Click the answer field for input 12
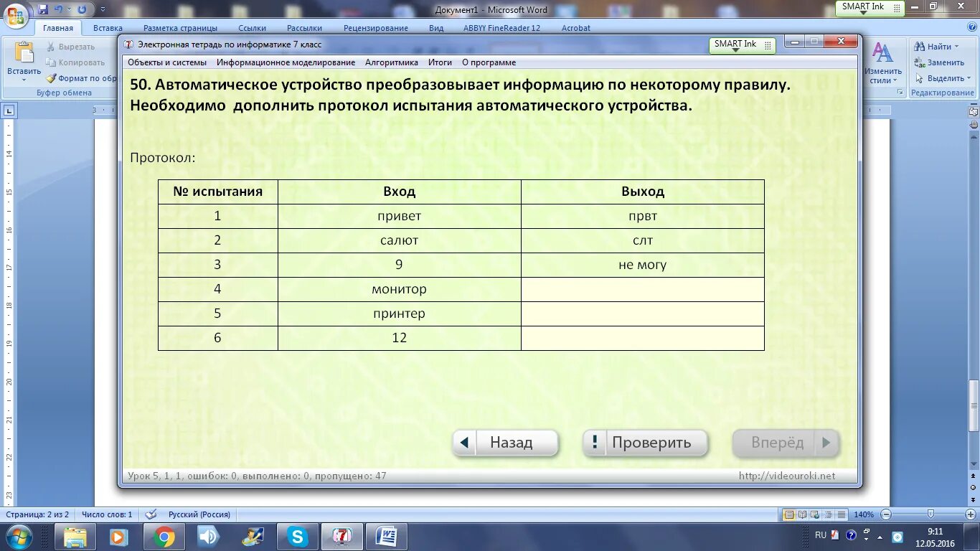This screenshot has height=551, width=980. coord(643,338)
